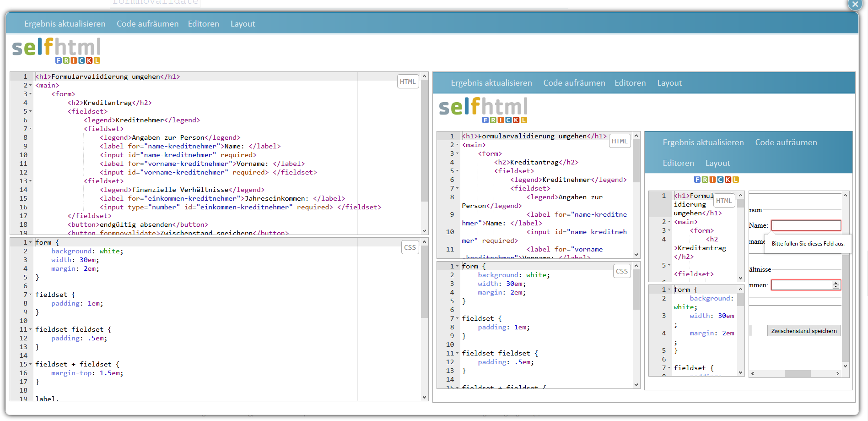868x421 pixels.
Task: Click the selfhtml logo inside the preview frame
Action: pyautogui.click(x=482, y=106)
